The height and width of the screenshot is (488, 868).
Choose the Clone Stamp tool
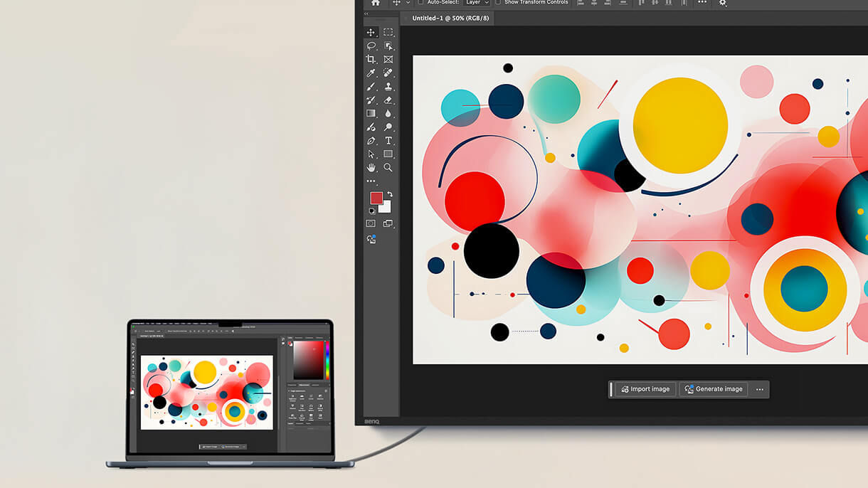[x=388, y=86]
